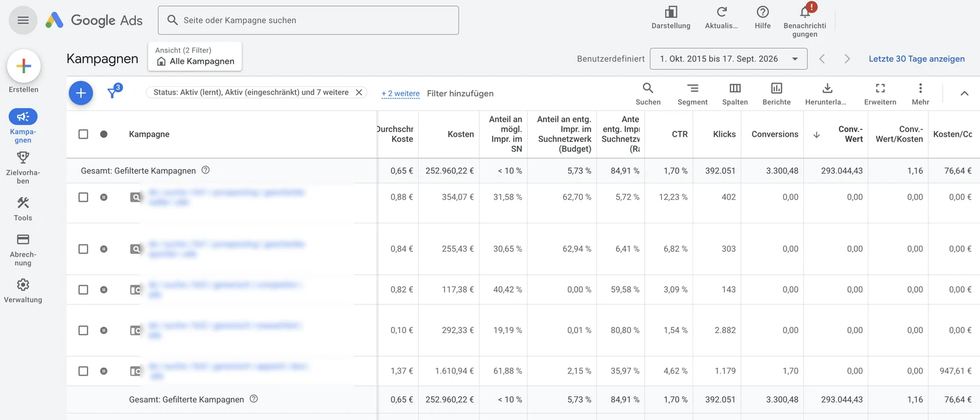Click blue plus new campaign button
Image resolution: width=980 pixels, height=420 pixels.
click(80, 93)
